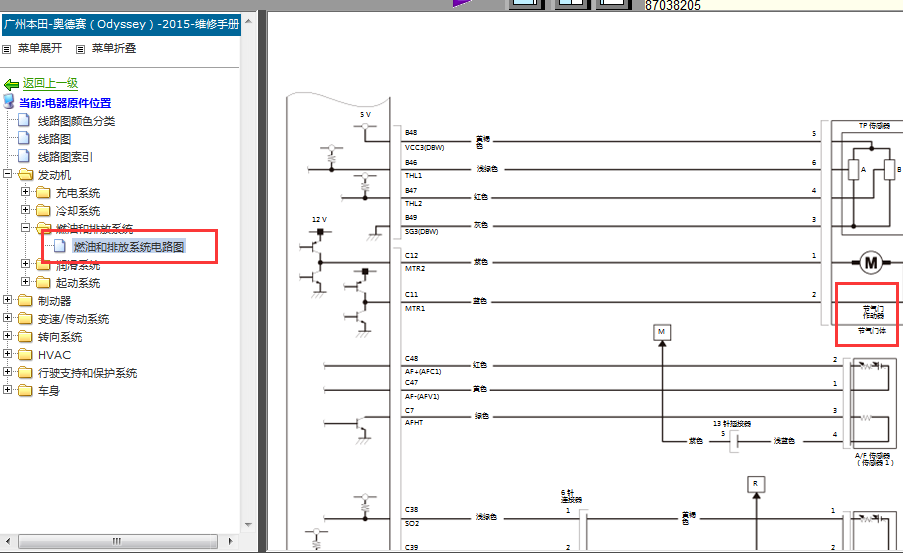Click the document icon for 线路图颜色分类
This screenshot has height=553, width=903.
point(24,120)
